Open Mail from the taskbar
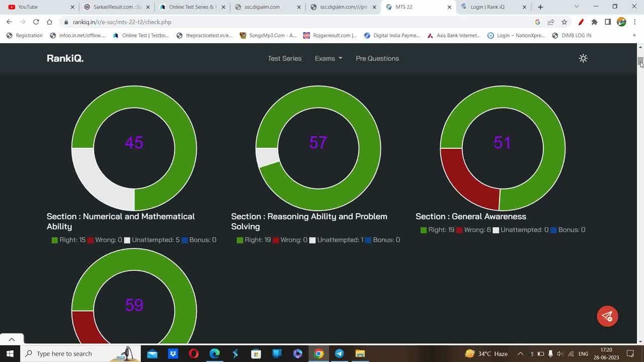Screen dimensions: 644x362 (152, 354)
